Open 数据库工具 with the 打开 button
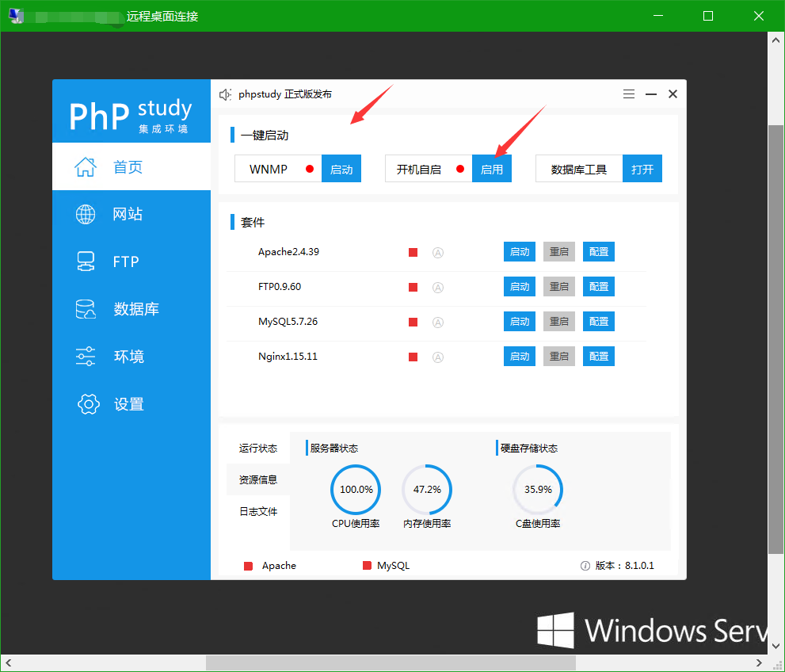The height and width of the screenshot is (672, 785). [x=642, y=169]
